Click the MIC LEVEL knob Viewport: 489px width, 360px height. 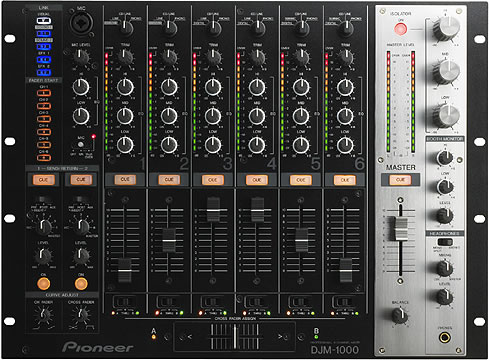coord(81,57)
